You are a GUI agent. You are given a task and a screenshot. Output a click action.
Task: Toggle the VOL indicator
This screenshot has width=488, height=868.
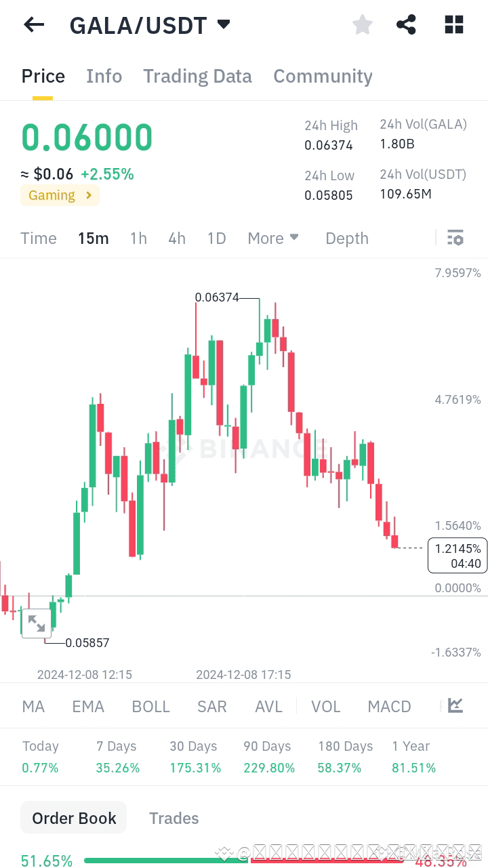tap(326, 706)
